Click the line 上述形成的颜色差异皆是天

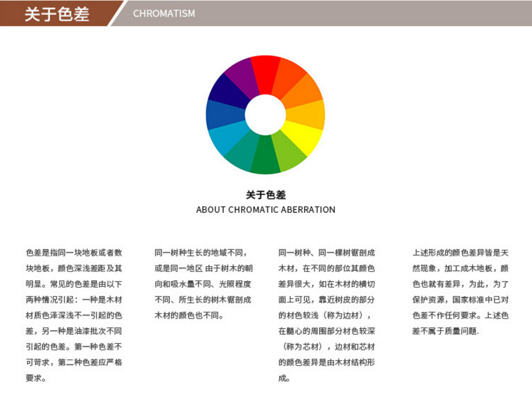(x=460, y=252)
